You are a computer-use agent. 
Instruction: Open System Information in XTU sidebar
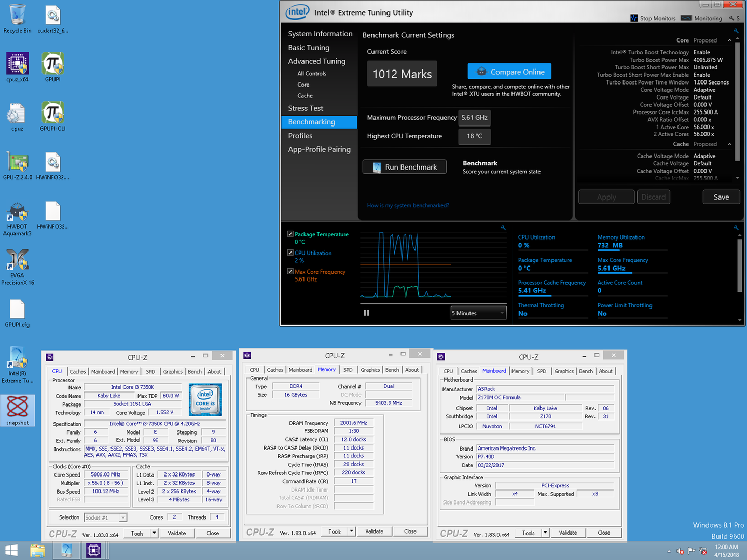click(320, 34)
